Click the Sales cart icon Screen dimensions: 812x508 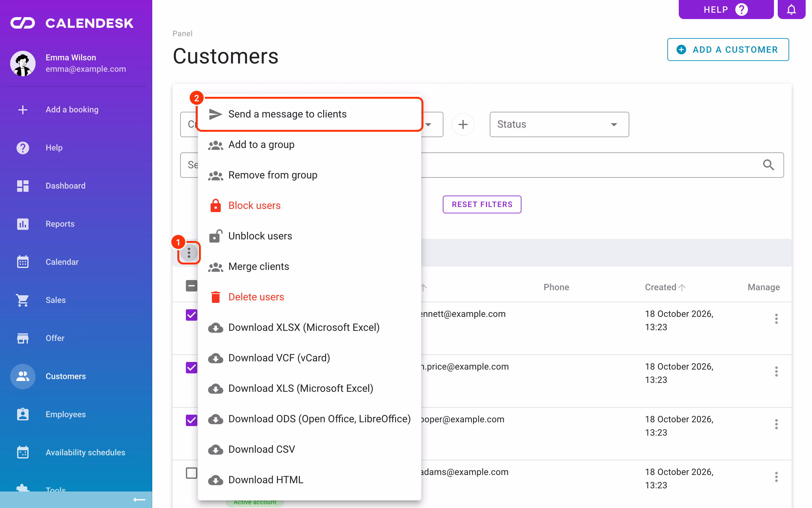[x=23, y=300]
